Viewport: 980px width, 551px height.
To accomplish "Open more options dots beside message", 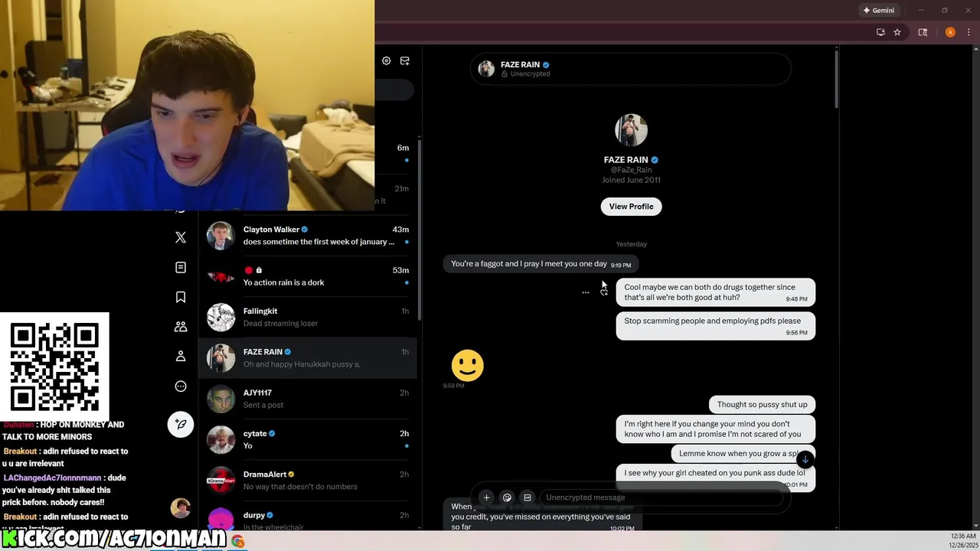I will tap(586, 292).
